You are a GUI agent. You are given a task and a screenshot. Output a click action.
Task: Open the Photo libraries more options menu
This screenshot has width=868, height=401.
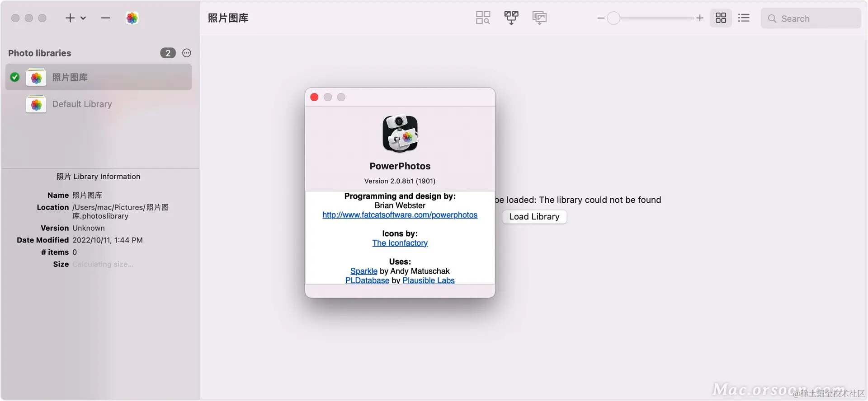187,53
